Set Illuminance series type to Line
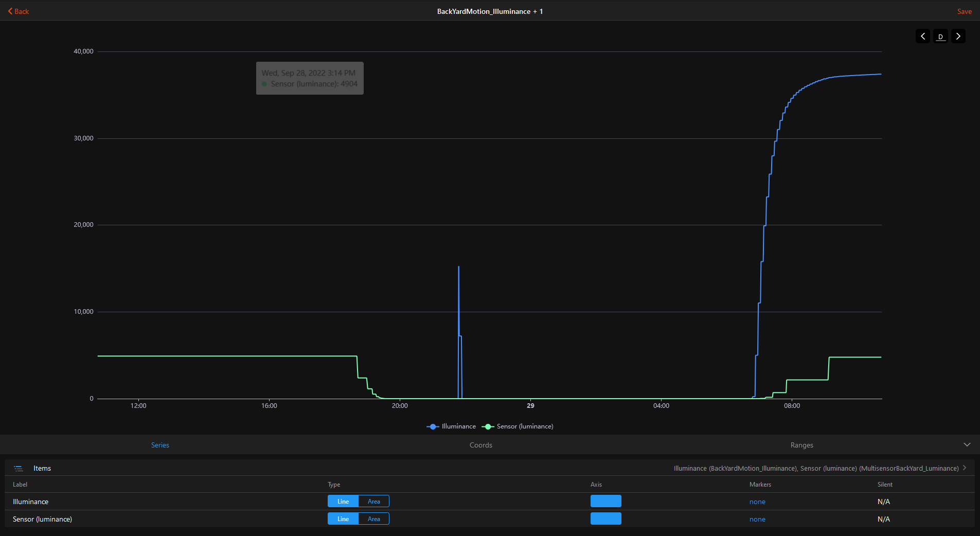This screenshot has width=980, height=536. 343,502
